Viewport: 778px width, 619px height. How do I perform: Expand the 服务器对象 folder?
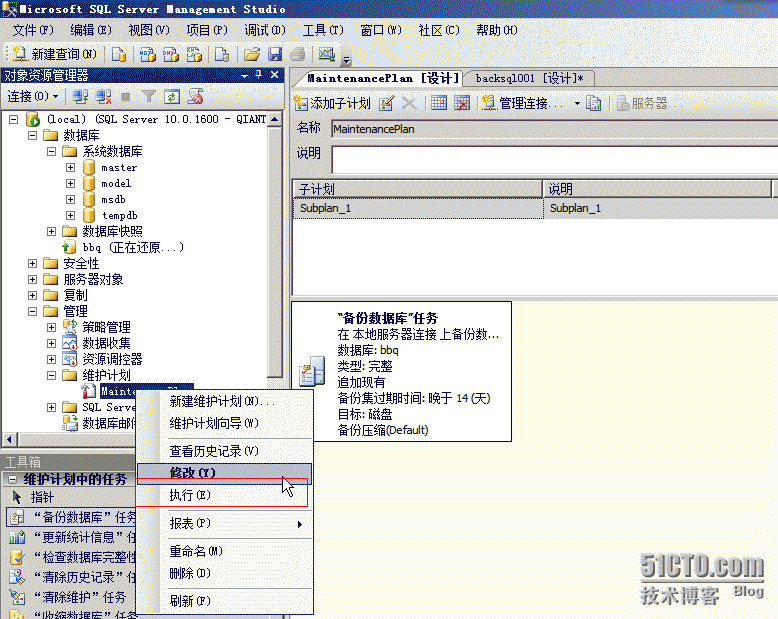[x=33, y=279]
